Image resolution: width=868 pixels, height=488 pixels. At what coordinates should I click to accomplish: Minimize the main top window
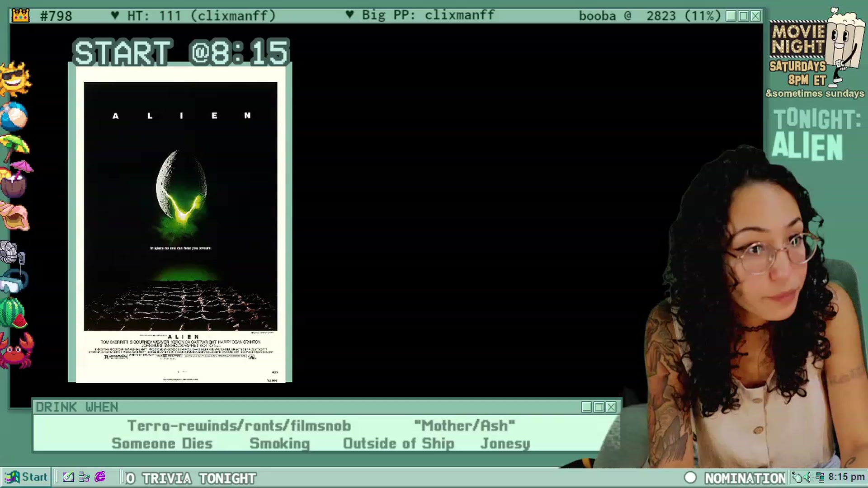(731, 16)
